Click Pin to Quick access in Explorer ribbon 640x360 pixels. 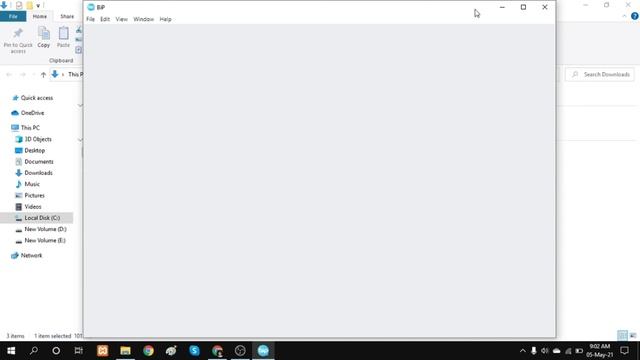click(18, 40)
